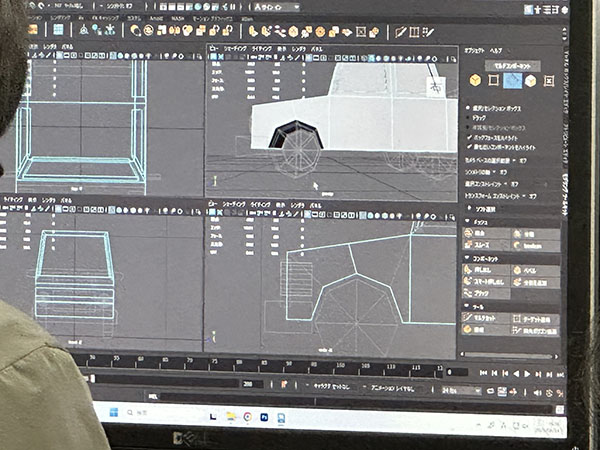Click the Modeling Toolkit horizontal scrollbar

[x=510, y=356]
